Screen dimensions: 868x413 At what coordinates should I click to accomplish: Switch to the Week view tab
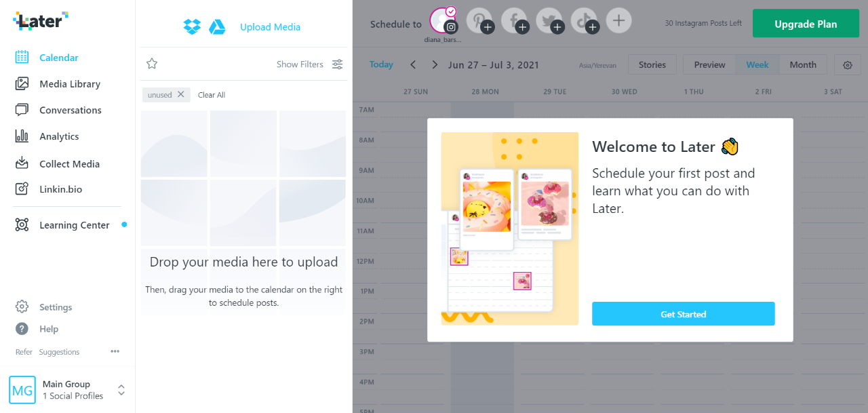[x=757, y=64]
